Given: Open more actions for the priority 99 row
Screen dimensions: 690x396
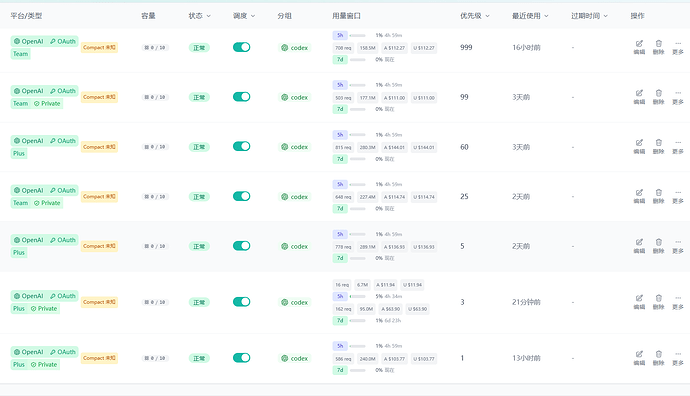Looking at the screenshot, I should (x=678, y=97).
